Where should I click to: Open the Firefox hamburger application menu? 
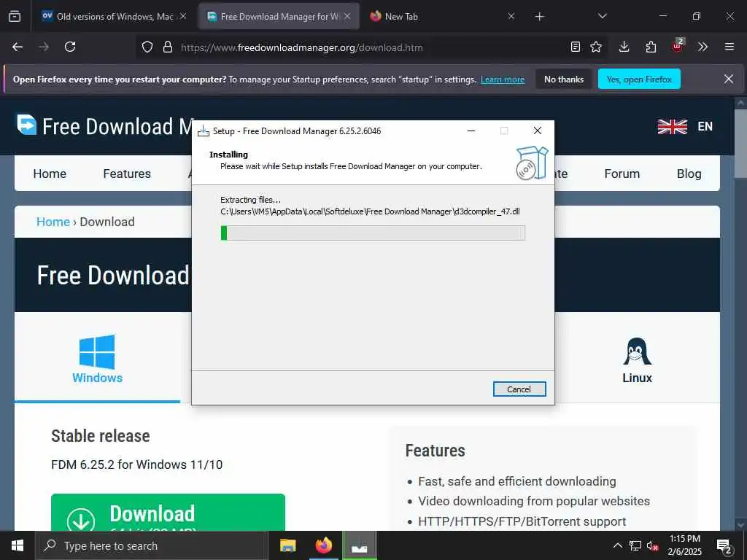coord(729,47)
